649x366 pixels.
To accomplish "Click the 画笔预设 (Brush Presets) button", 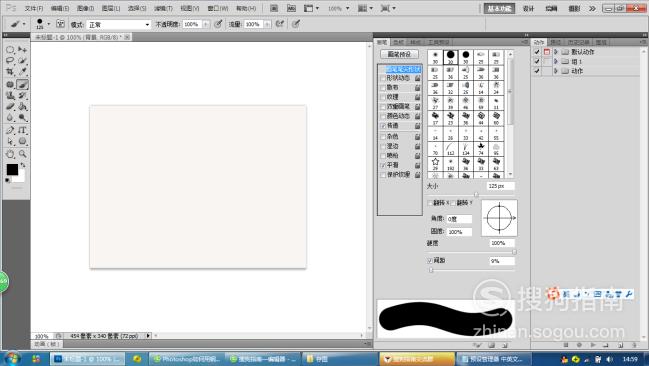I will 399,54.
